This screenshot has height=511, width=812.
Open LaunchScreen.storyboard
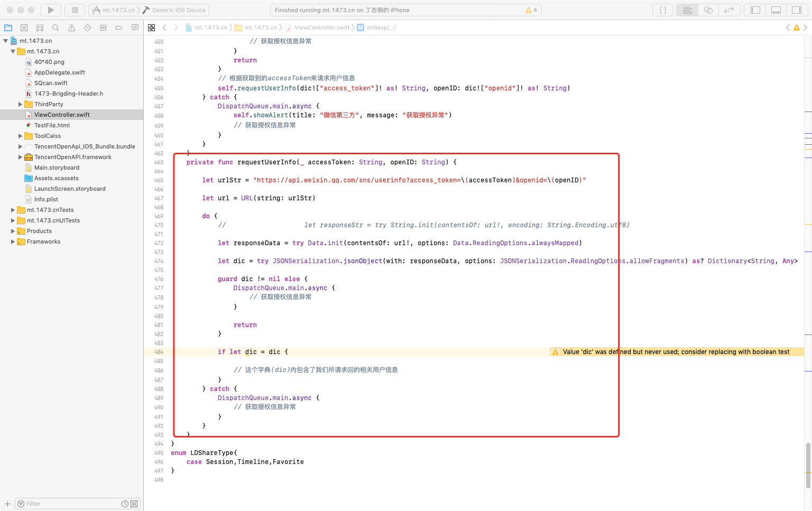(x=70, y=189)
